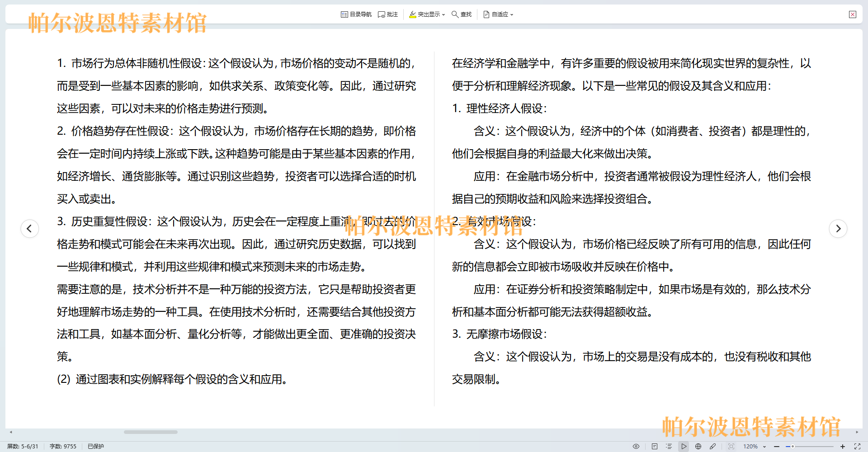Toggle eye protection mode icon
The image size is (868, 452).
click(636, 446)
